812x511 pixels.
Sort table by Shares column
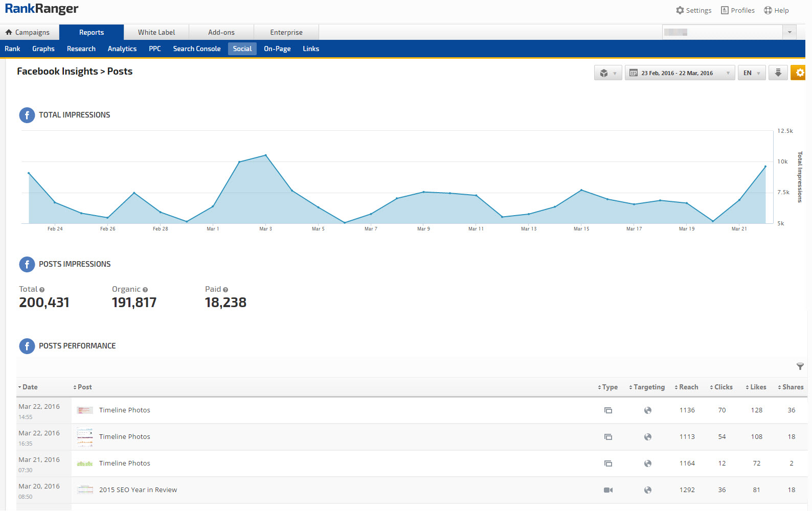click(791, 387)
